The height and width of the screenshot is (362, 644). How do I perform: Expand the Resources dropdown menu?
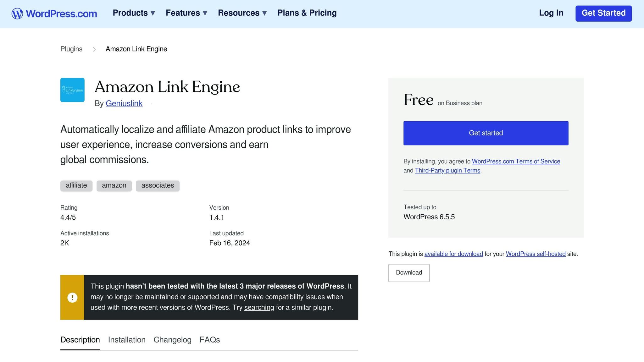(x=242, y=13)
